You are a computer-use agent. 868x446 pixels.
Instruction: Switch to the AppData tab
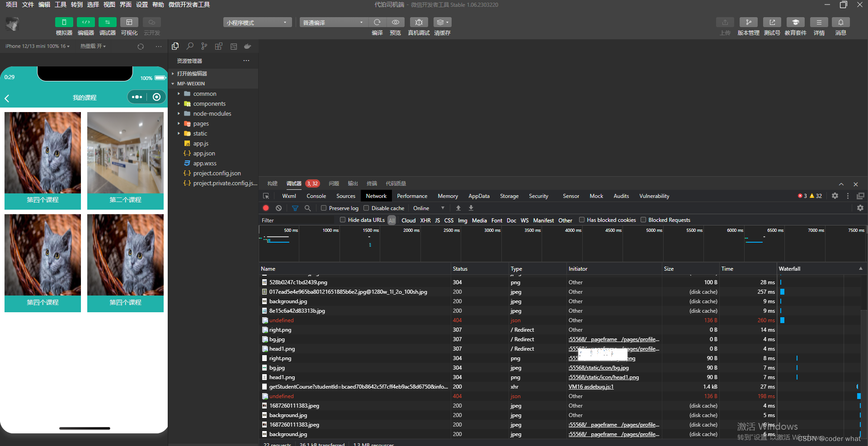click(x=479, y=196)
